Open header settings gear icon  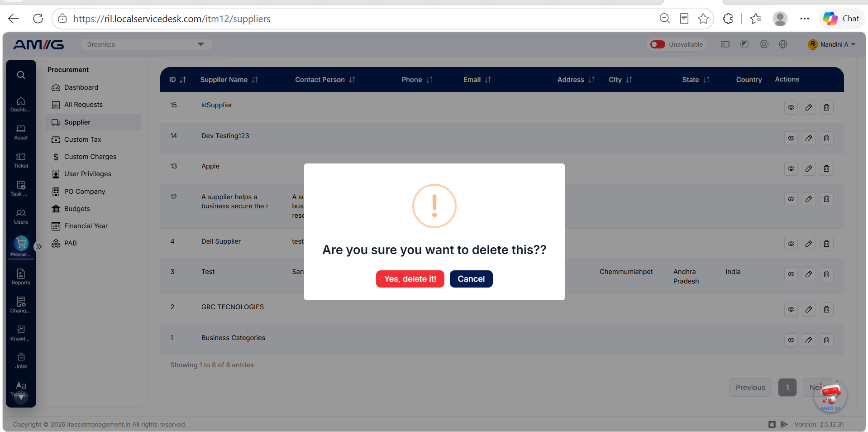click(764, 44)
